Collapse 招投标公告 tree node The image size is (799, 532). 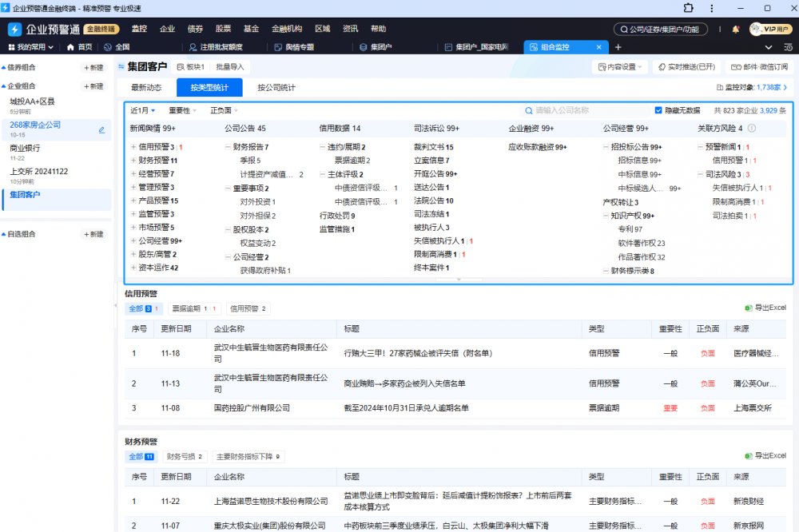606,147
